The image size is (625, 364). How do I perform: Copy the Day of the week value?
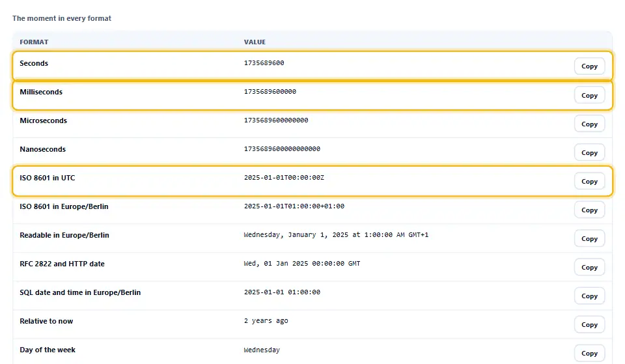(x=589, y=353)
